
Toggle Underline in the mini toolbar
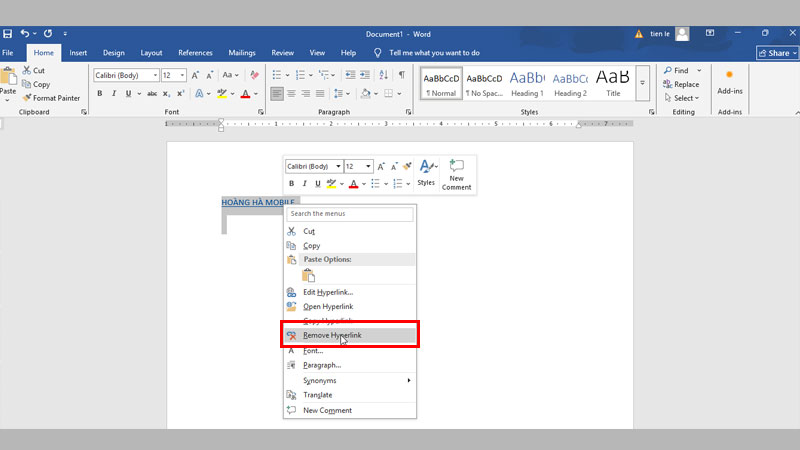pos(318,184)
